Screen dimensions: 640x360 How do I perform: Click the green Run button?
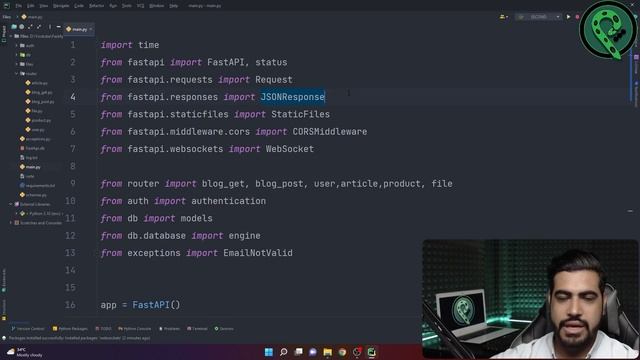coord(568,17)
